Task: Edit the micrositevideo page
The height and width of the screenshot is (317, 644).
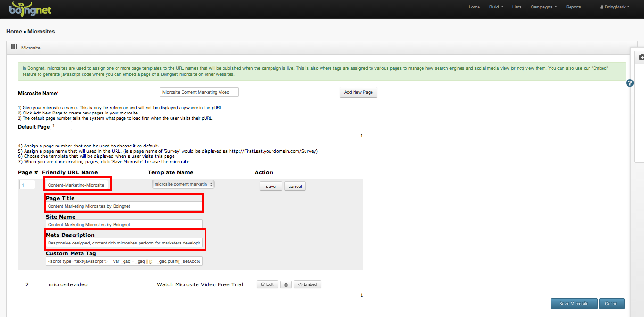Action: [267, 284]
